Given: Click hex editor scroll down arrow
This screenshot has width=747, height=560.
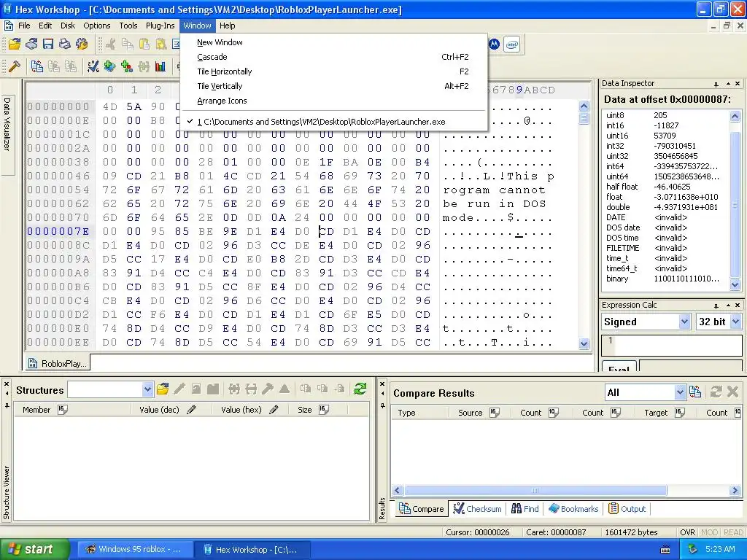Looking at the screenshot, I should tap(584, 343).
